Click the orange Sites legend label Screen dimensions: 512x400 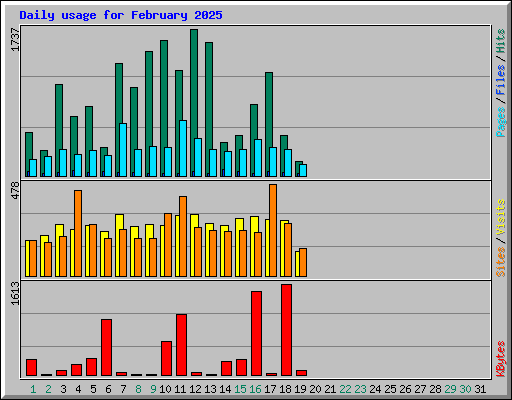click(x=500, y=262)
